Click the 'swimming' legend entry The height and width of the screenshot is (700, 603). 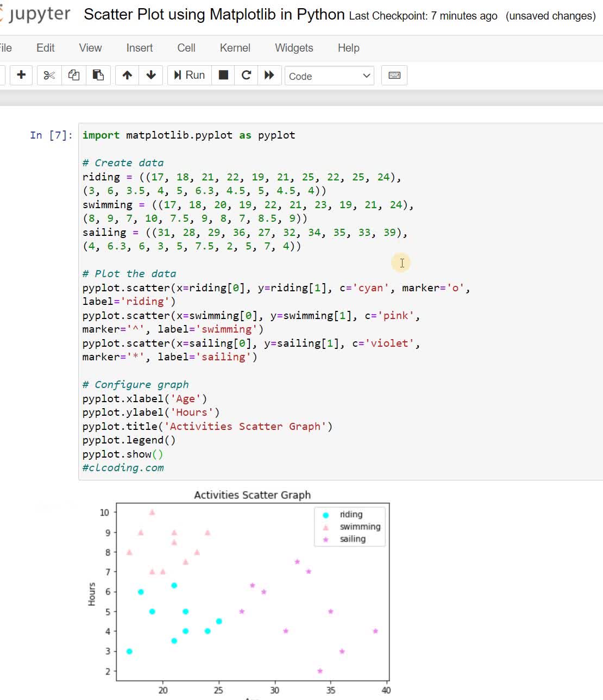point(360,527)
